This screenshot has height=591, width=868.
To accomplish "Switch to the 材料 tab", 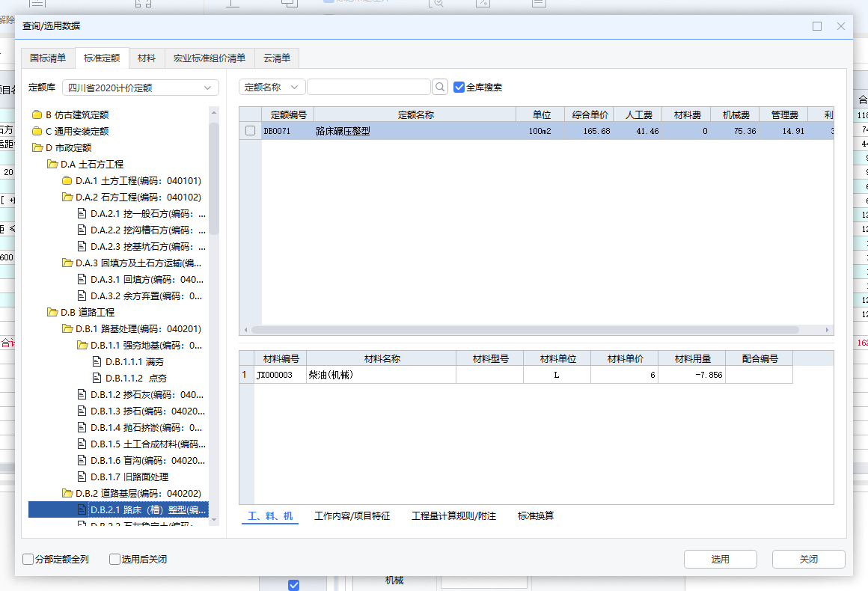I will pyautogui.click(x=147, y=58).
